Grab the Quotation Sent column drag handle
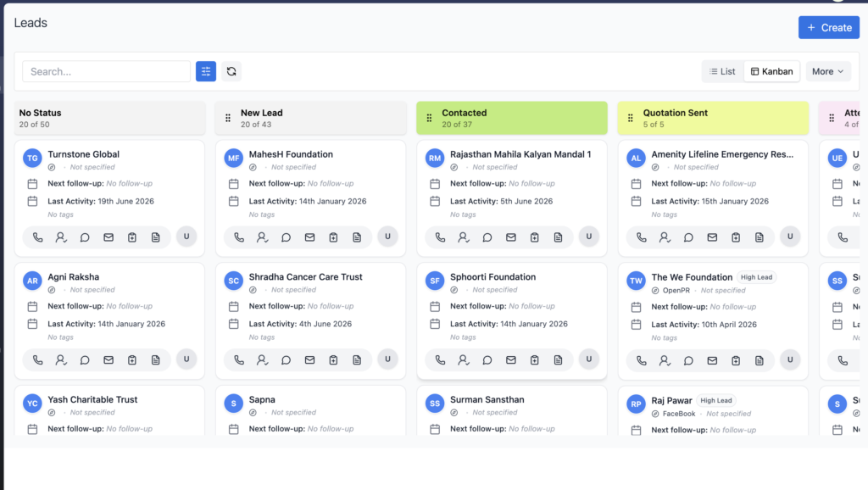This screenshot has height=490, width=868. (630, 118)
